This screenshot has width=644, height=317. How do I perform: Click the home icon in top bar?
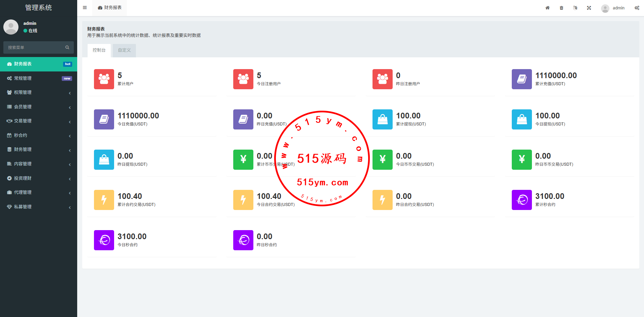click(547, 8)
